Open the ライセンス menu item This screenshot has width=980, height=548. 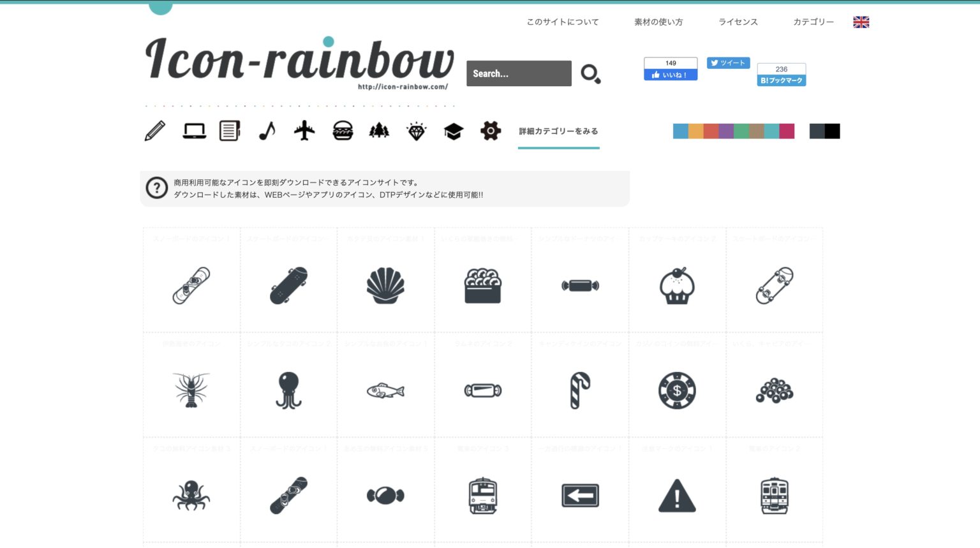[737, 22]
